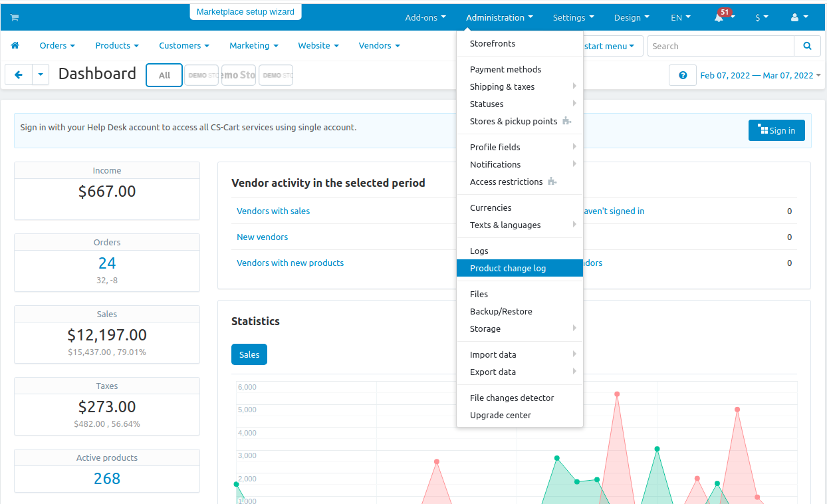
Task: Click the last Demo Store thumbnail
Action: (x=276, y=75)
